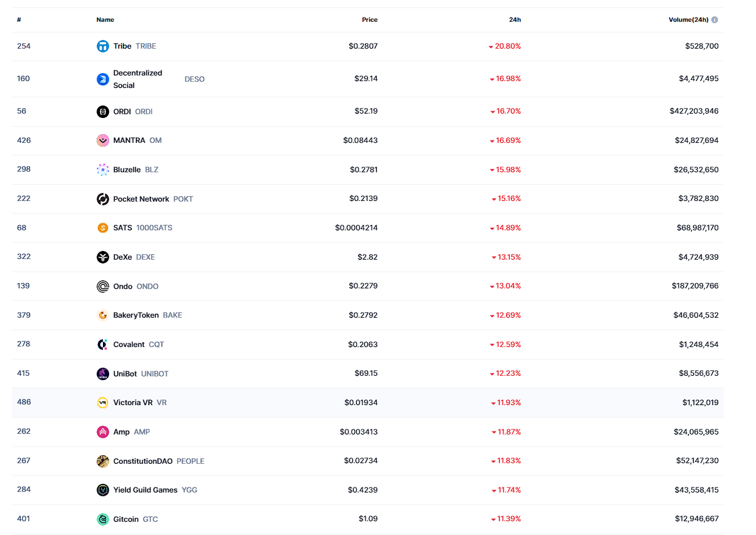Click the MANTRA coin logo icon

tap(103, 140)
